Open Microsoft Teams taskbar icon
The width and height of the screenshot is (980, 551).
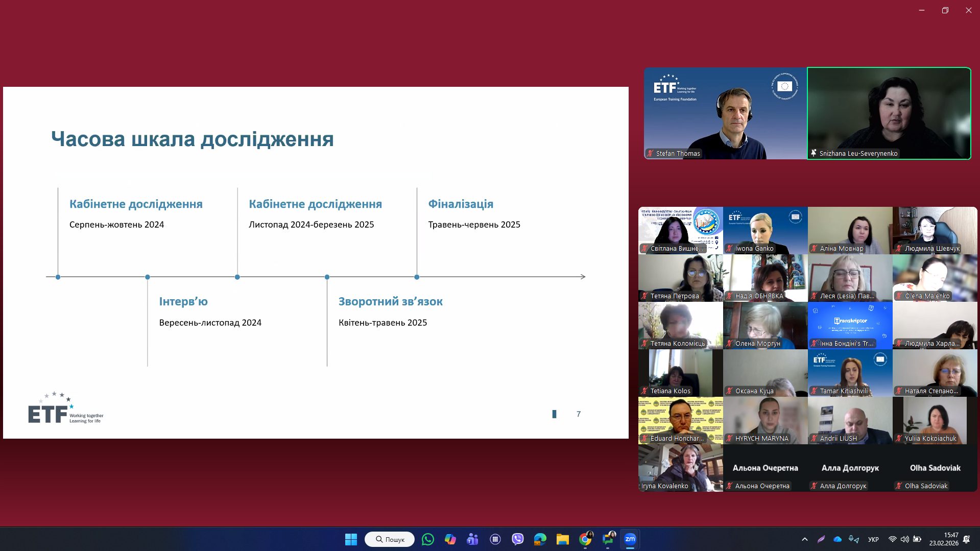(x=472, y=539)
